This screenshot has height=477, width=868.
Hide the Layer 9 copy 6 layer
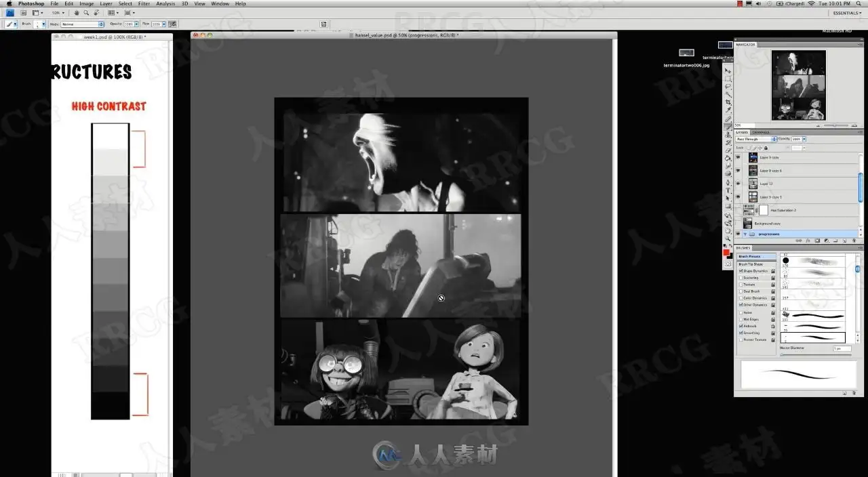click(x=738, y=171)
